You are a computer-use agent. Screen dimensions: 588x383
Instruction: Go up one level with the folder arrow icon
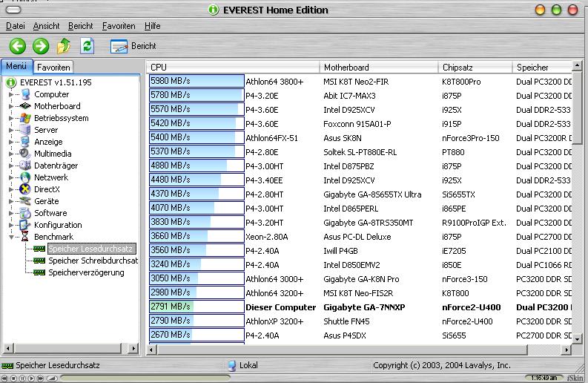tap(64, 46)
